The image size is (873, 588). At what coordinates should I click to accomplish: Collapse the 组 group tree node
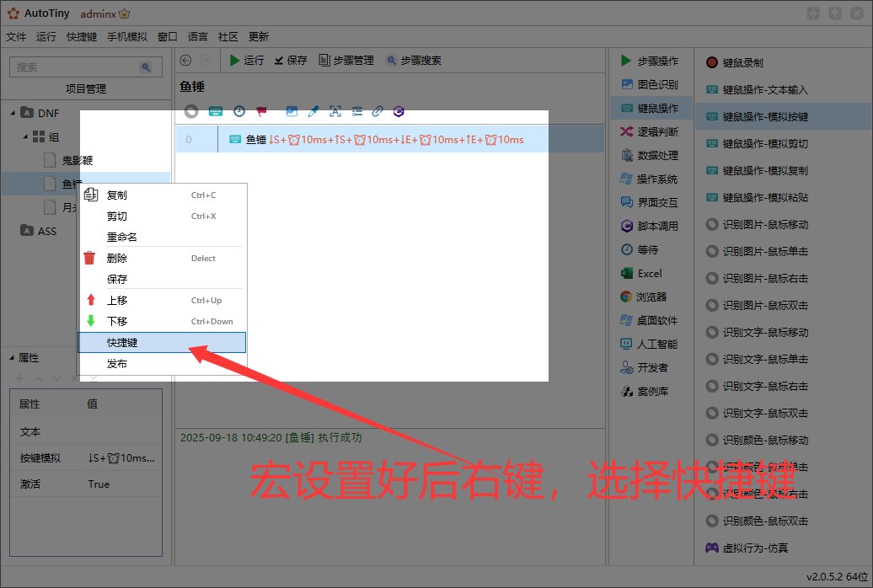tap(25, 136)
